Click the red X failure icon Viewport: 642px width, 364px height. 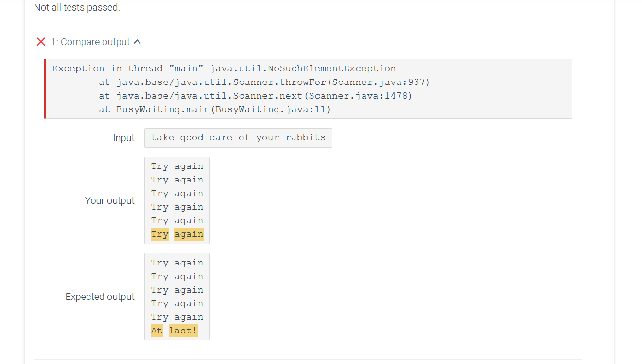pos(41,42)
